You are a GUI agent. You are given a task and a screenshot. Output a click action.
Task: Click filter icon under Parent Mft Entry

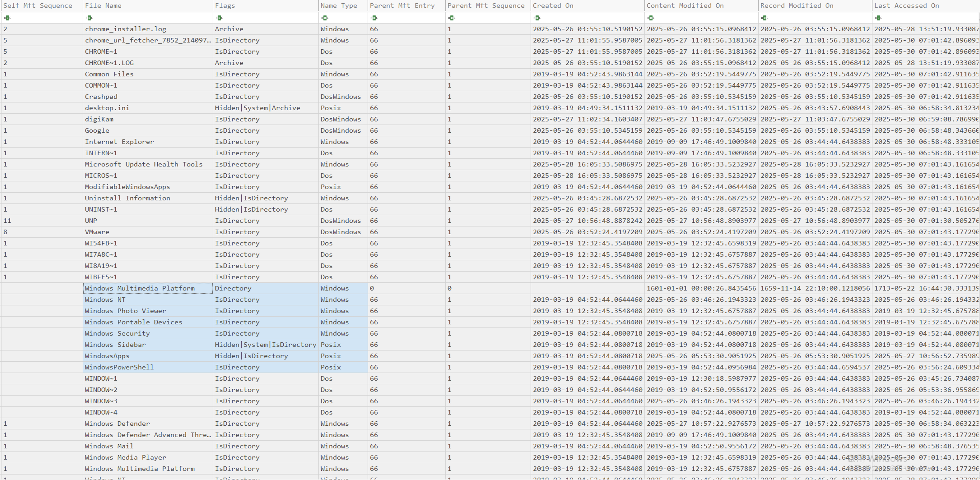374,18
